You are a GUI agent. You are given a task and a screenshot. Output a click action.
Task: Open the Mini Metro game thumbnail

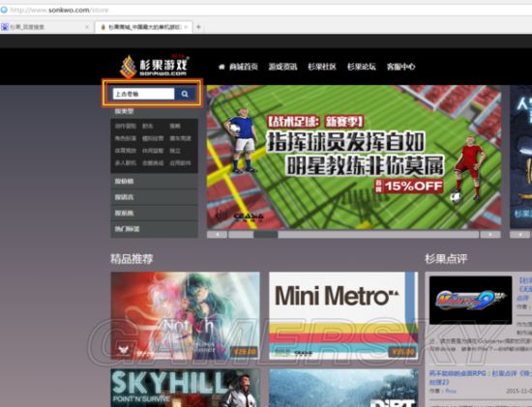[343, 315]
